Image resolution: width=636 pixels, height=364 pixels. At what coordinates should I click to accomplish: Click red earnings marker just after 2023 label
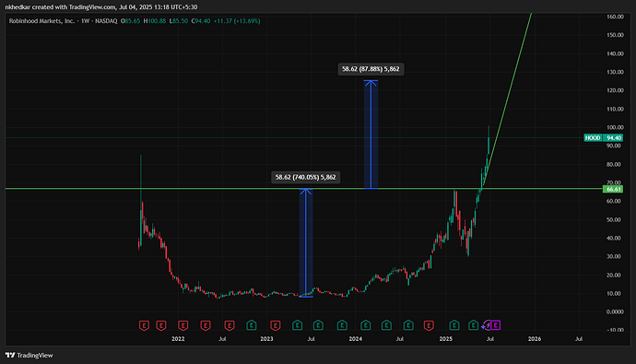pos(276,325)
